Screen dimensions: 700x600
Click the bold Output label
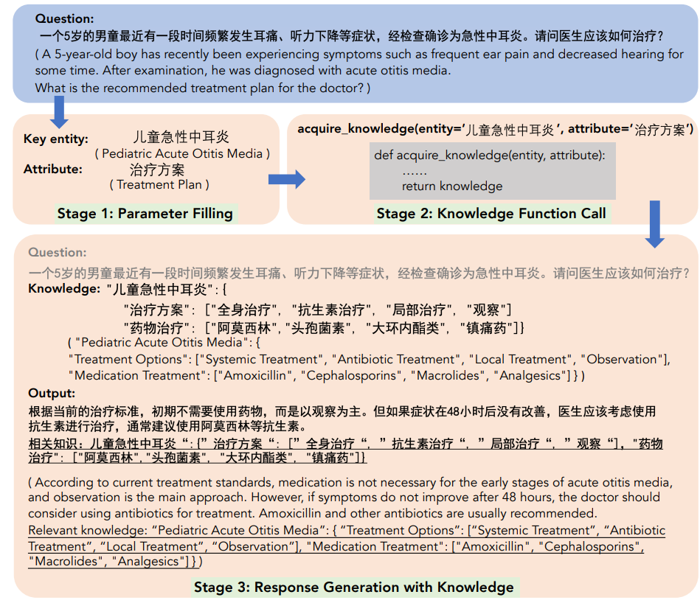pos(52,393)
